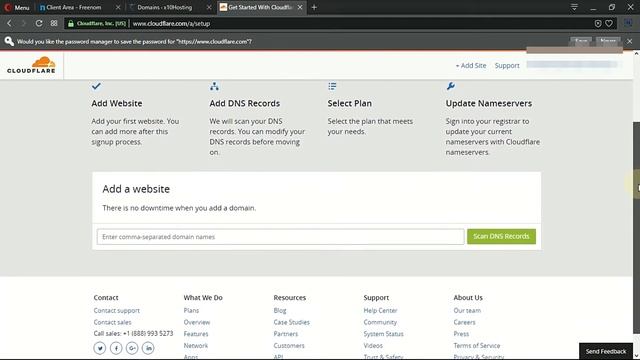Viewport: 640px width, 360px height.
Task: Open Cloudflare Facebook page
Action: click(x=116, y=348)
